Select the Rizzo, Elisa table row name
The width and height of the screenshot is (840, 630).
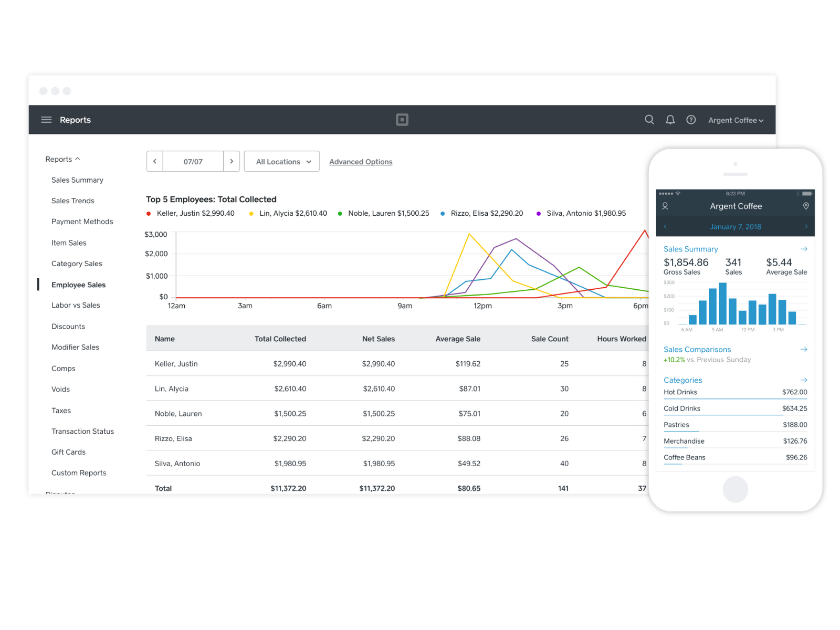173,438
